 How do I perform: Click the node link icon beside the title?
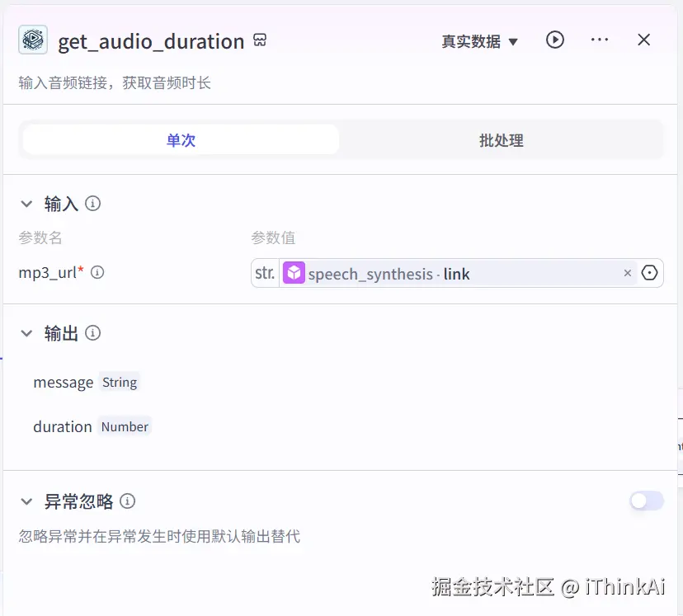(x=260, y=39)
